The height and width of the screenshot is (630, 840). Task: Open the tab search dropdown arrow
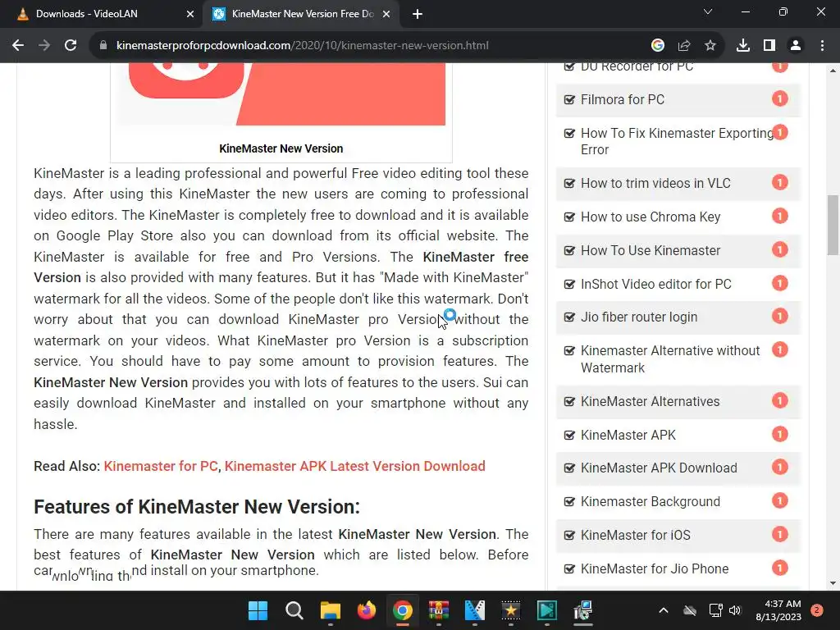pyautogui.click(x=708, y=11)
